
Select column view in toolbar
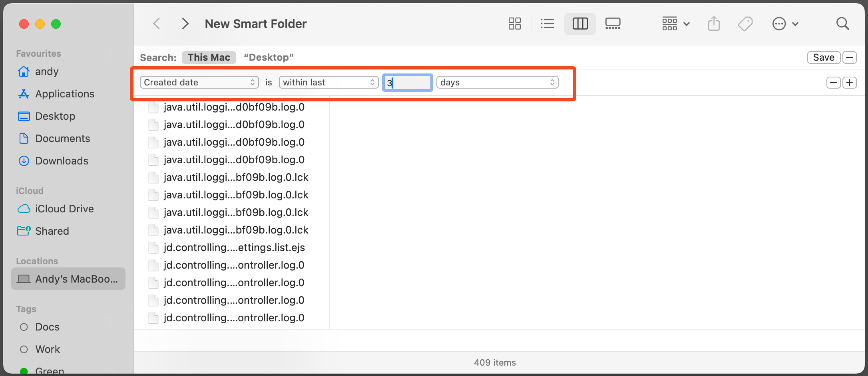580,24
